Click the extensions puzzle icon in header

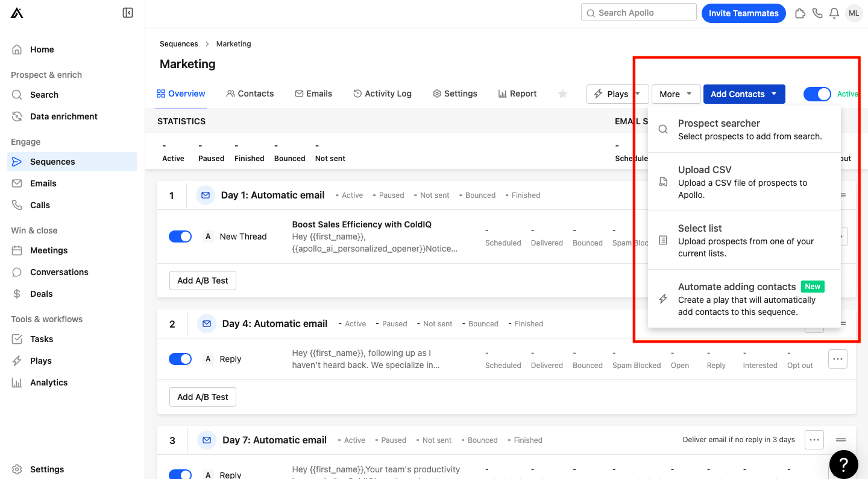click(800, 13)
